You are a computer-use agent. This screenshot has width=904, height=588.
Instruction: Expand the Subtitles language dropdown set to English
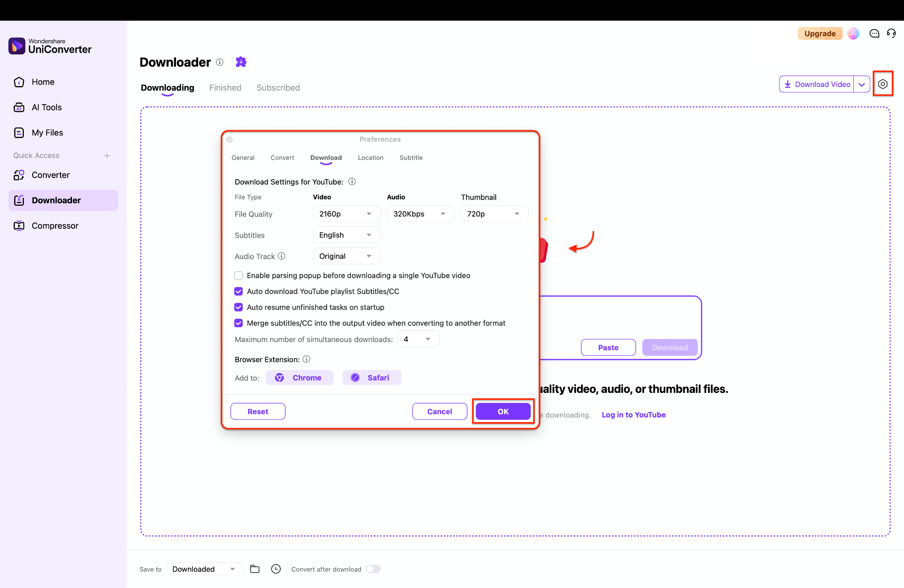coord(346,234)
